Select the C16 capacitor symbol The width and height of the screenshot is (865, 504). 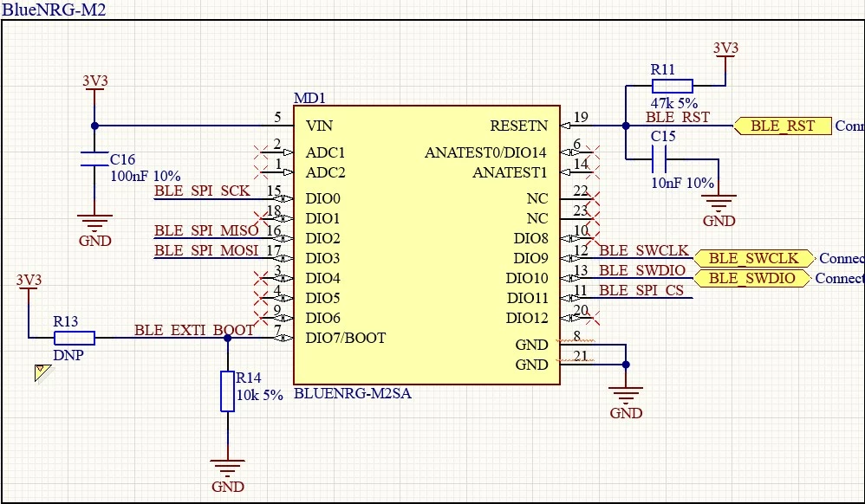94,158
